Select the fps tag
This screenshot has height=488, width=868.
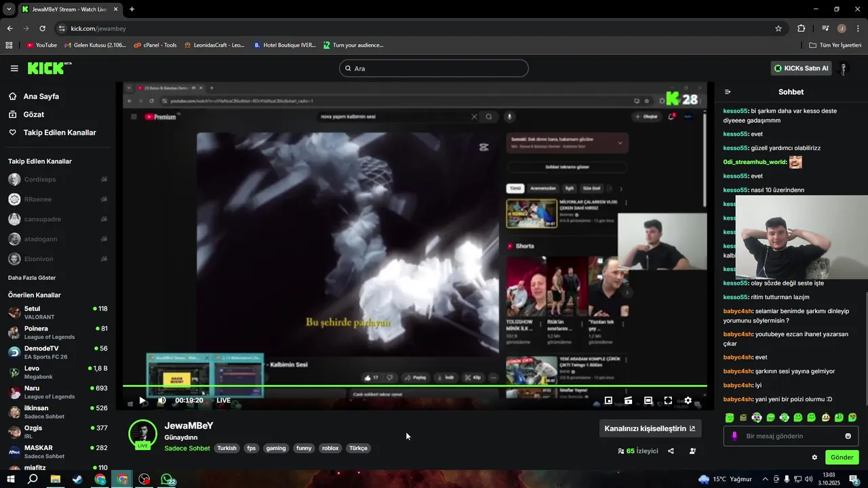(x=252, y=449)
